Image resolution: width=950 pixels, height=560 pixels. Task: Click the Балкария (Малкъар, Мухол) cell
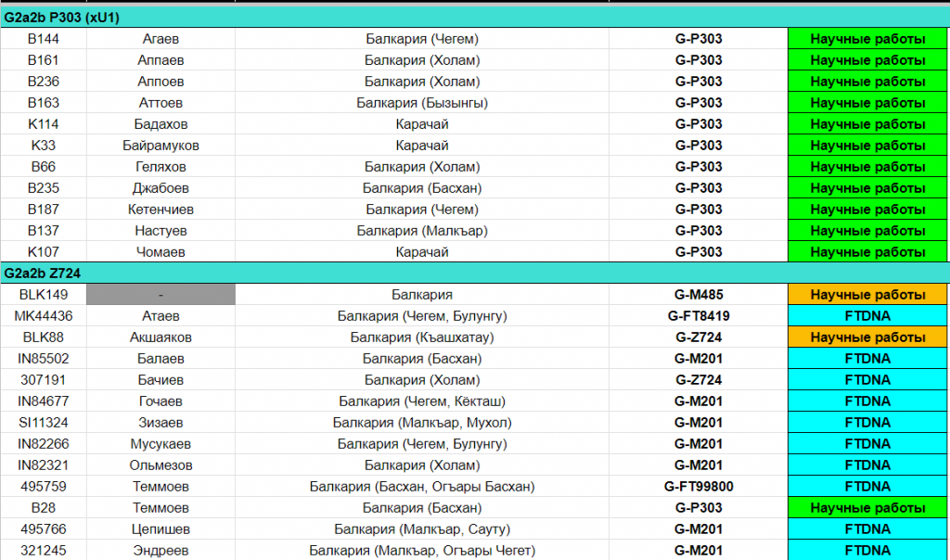(422, 423)
